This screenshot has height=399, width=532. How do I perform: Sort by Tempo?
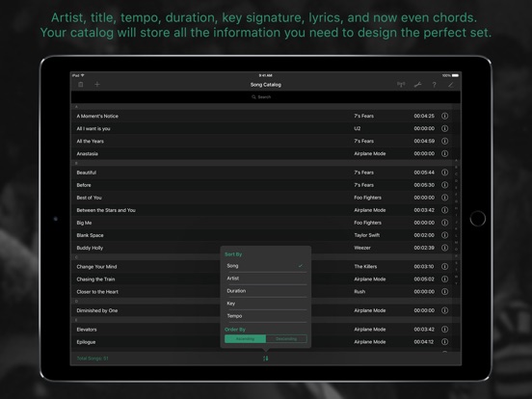[x=266, y=316]
